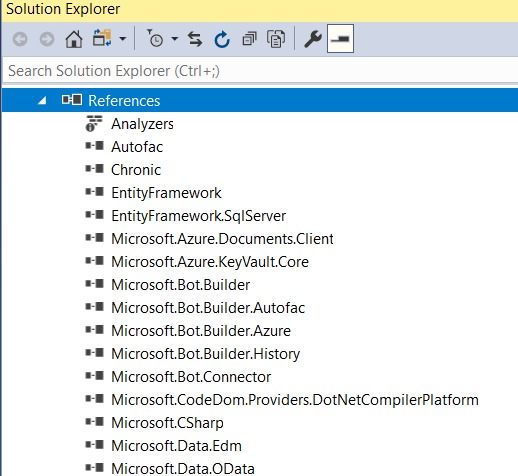Collapse the References tree node
The width and height of the screenshot is (518, 476).
(x=42, y=100)
